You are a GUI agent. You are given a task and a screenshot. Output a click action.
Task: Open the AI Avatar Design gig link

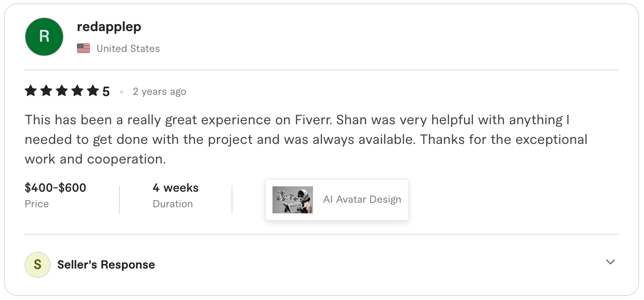point(362,199)
